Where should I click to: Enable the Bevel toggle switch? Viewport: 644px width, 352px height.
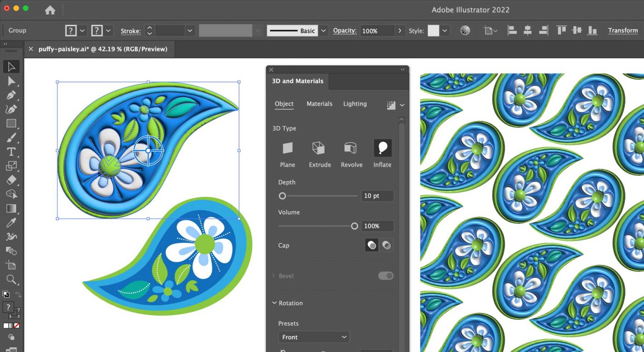tap(385, 276)
